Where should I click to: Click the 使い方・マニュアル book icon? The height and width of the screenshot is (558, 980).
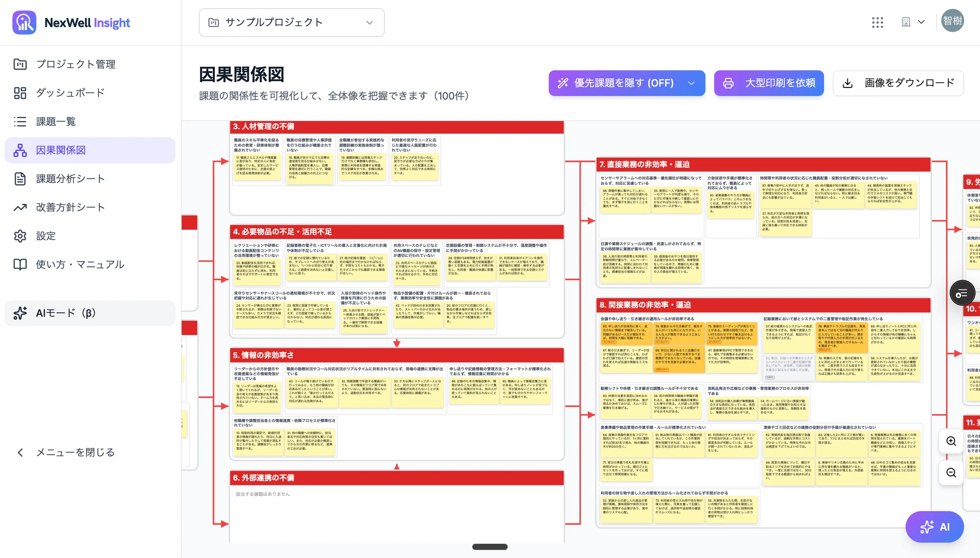tap(20, 264)
